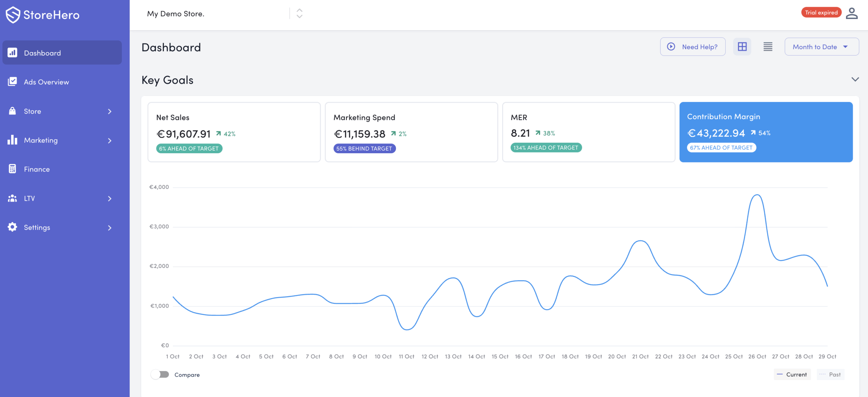Select the Contribution Margin card
868x397 pixels.
pos(766,132)
